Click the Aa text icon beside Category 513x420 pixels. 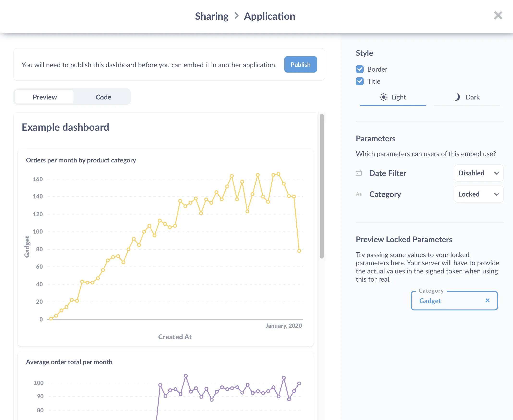point(359,194)
